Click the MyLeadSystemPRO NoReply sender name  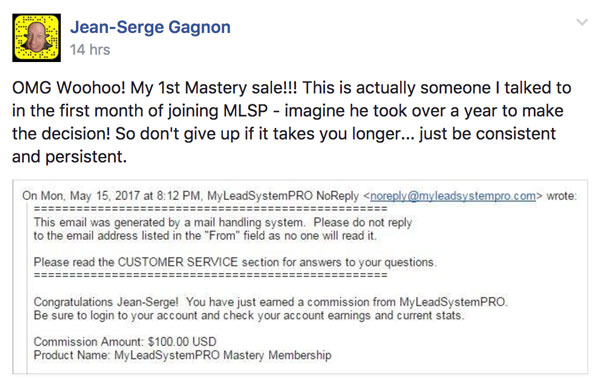pos(283,195)
